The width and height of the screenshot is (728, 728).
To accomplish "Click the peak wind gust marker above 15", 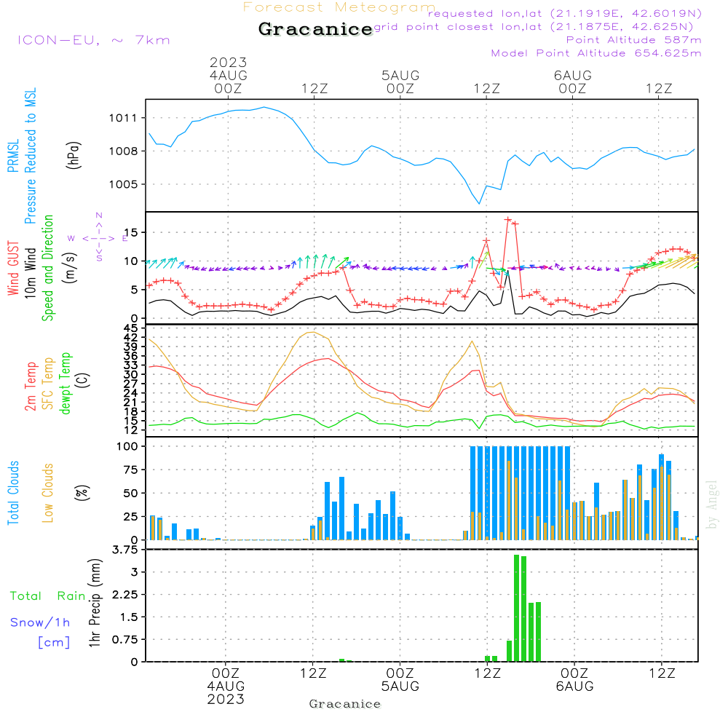I will (508, 220).
